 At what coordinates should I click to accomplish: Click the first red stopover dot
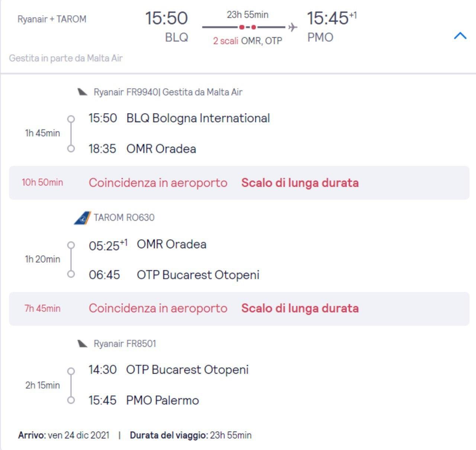[242, 27]
